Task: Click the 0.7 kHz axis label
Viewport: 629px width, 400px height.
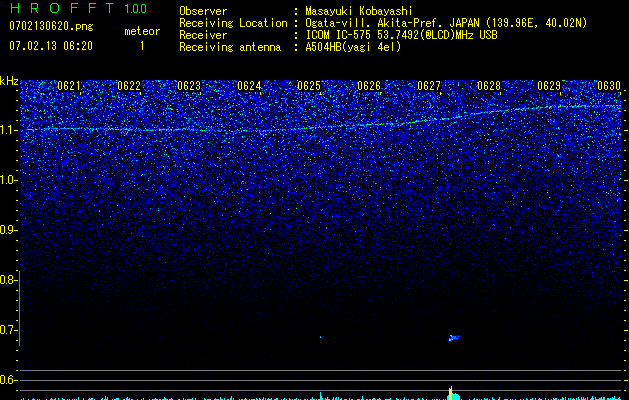Action: coord(9,330)
